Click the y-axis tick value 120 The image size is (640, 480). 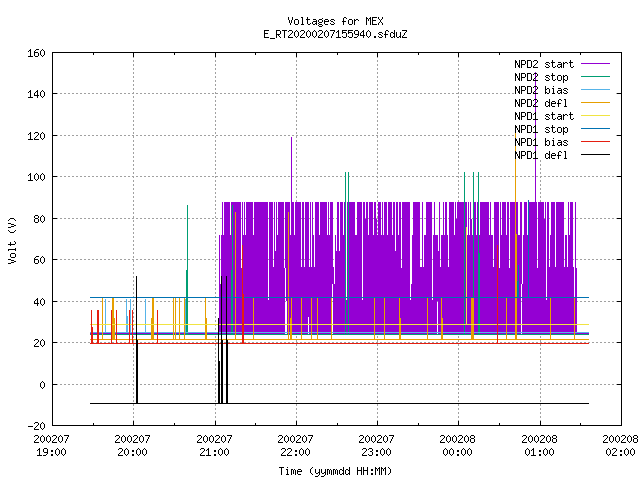pos(36,136)
